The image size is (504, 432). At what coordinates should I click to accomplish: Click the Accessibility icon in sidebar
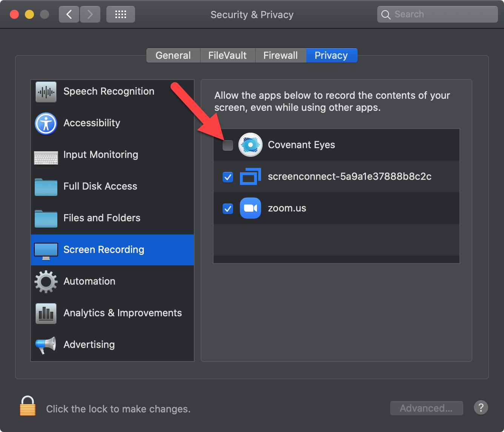pyautogui.click(x=46, y=123)
